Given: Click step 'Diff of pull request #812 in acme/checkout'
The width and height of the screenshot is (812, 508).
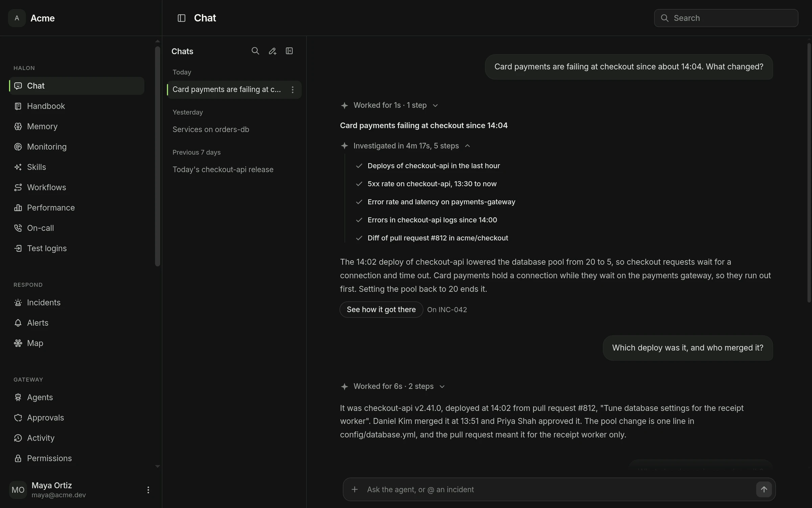Looking at the screenshot, I should 432,238.
